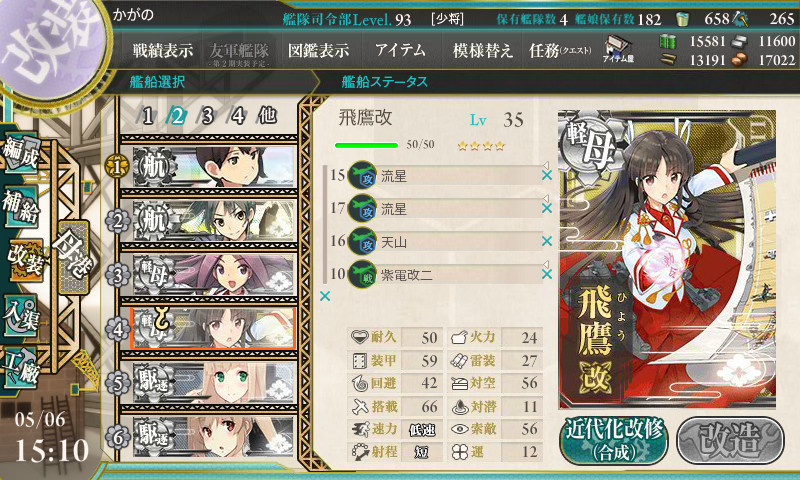Click the 改造 remodel button
The image size is (800, 480).
point(731,440)
